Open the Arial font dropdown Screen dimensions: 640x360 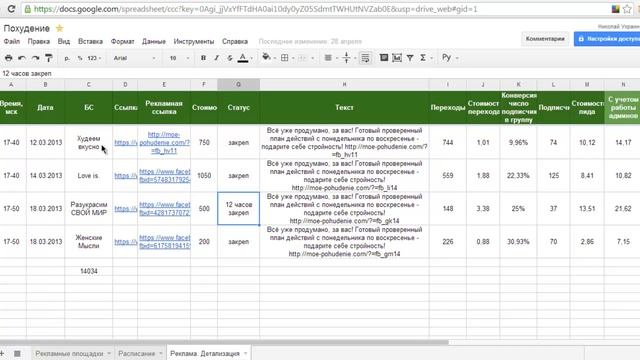pyautogui.click(x=134, y=58)
